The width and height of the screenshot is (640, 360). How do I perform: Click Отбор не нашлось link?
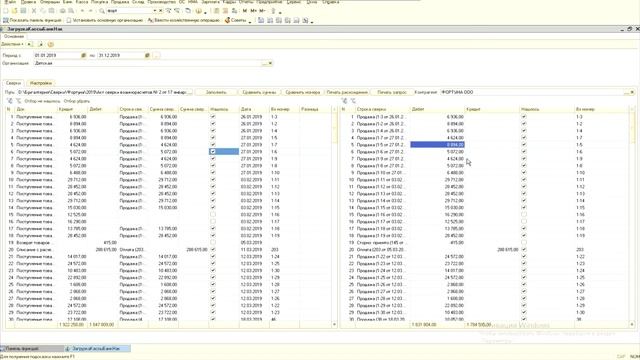pyautogui.click(x=42, y=101)
